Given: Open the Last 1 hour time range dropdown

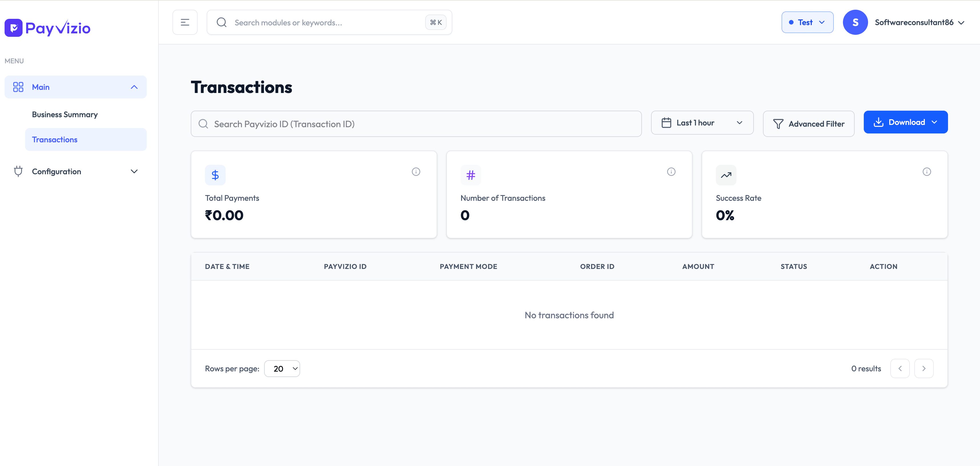Looking at the screenshot, I should [702, 122].
